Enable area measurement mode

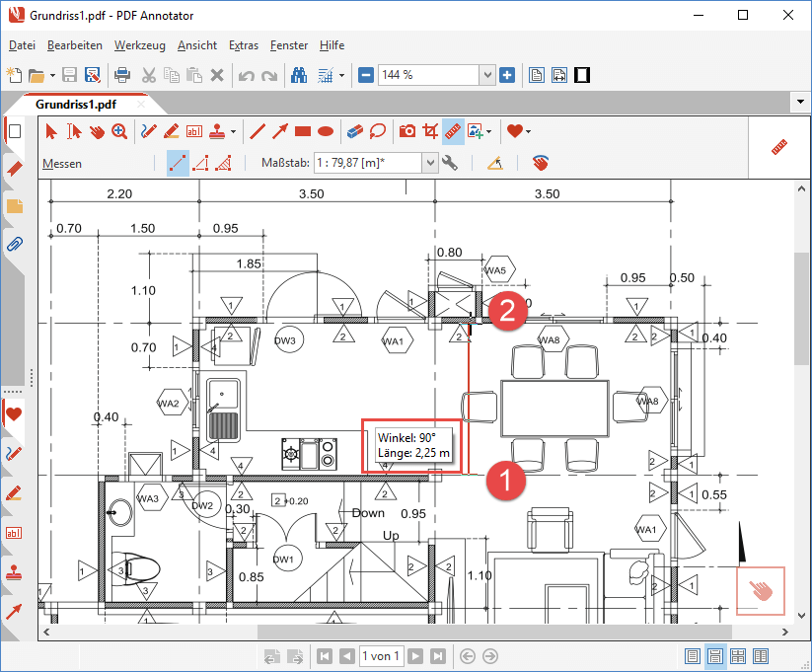(223, 163)
